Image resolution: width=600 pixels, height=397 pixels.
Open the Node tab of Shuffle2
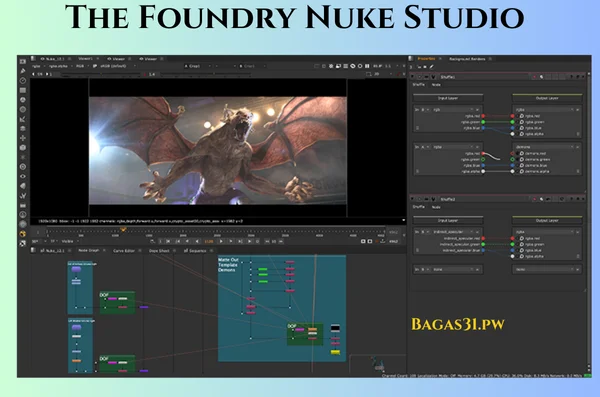(x=436, y=207)
